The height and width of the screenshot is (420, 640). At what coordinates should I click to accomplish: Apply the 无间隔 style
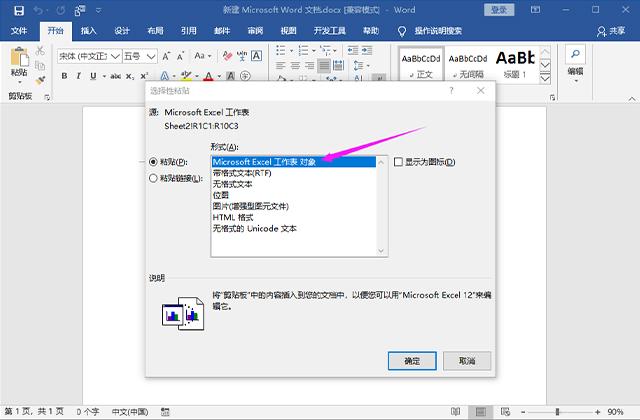point(468,66)
